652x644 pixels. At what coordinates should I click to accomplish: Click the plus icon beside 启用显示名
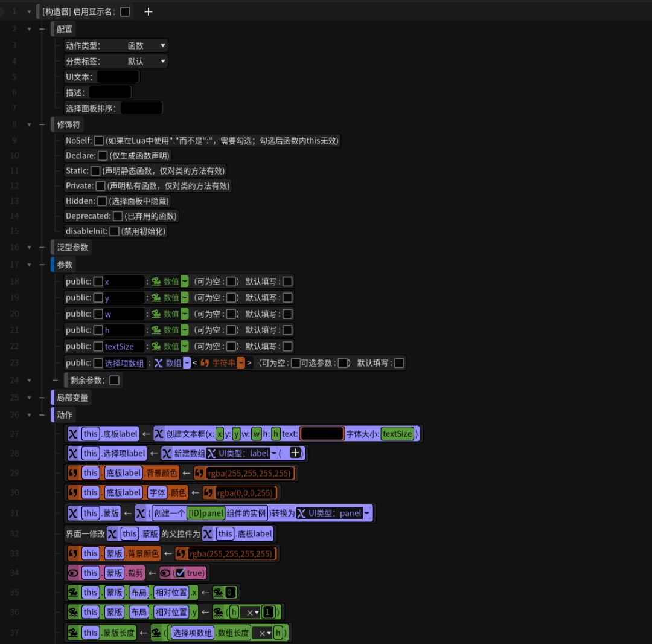pos(149,12)
